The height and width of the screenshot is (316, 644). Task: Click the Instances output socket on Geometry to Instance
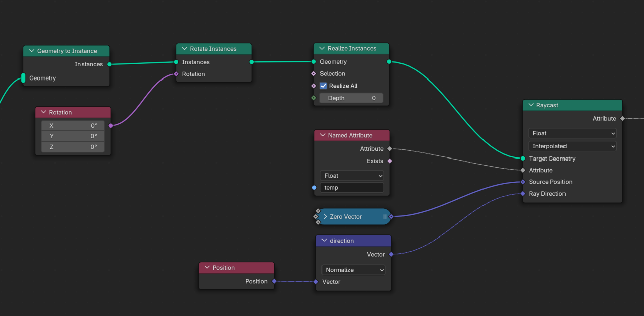109,64
